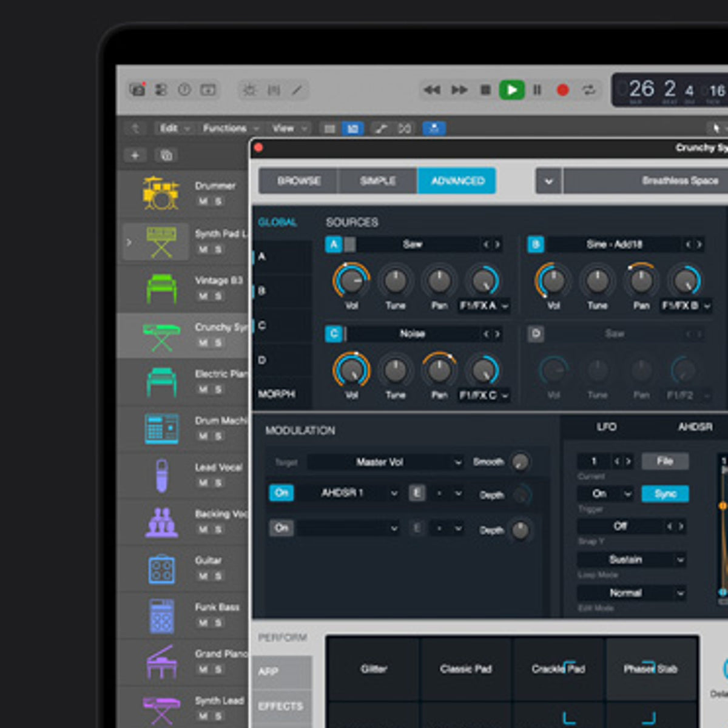The image size is (728, 728).
Task: Switch to the BROWSE tab
Action: [298, 181]
